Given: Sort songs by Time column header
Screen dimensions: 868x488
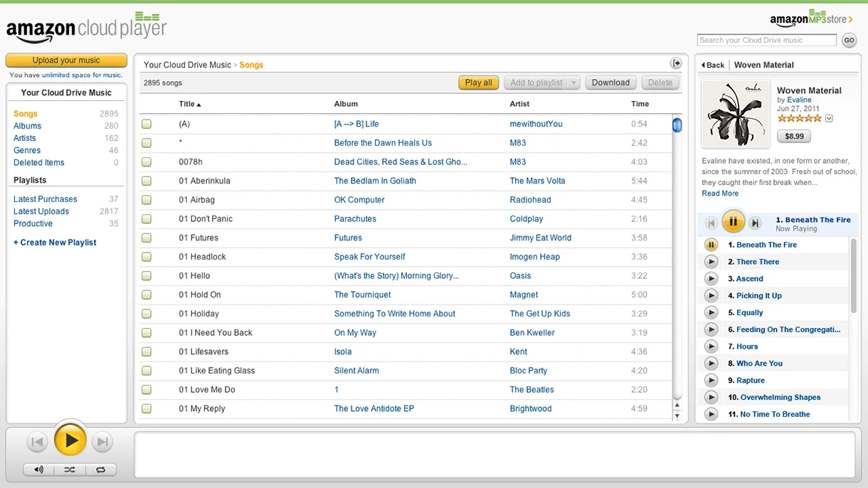Looking at the screenshot, I should pos(640,104).
